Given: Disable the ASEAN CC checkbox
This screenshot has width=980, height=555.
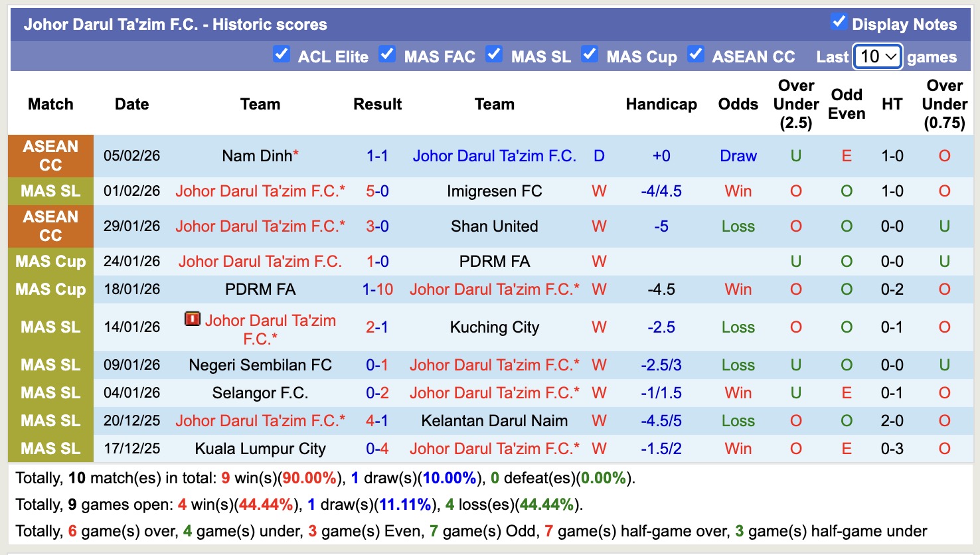Looking at the screenshot, I should (x=696, y=54).
